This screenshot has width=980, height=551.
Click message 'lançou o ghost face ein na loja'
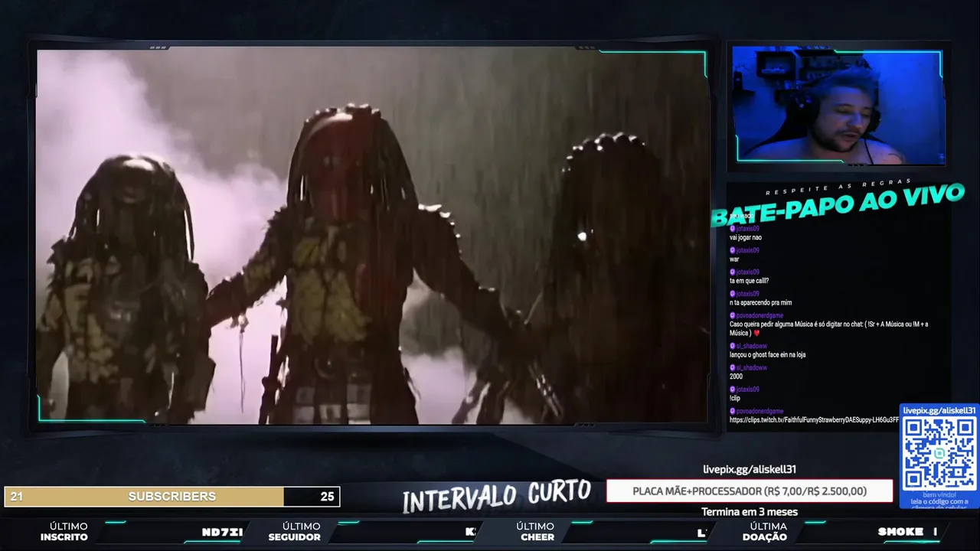[x=767, y=355]
